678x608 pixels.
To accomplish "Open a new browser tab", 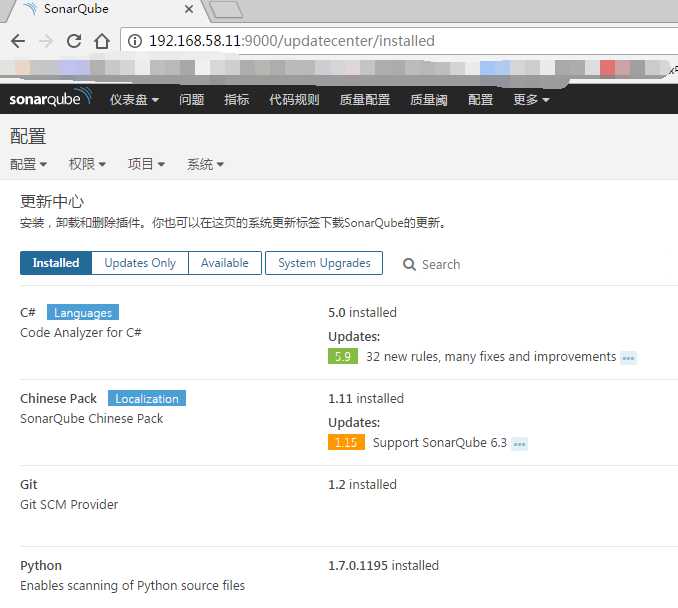I will (x=227, y=10).
